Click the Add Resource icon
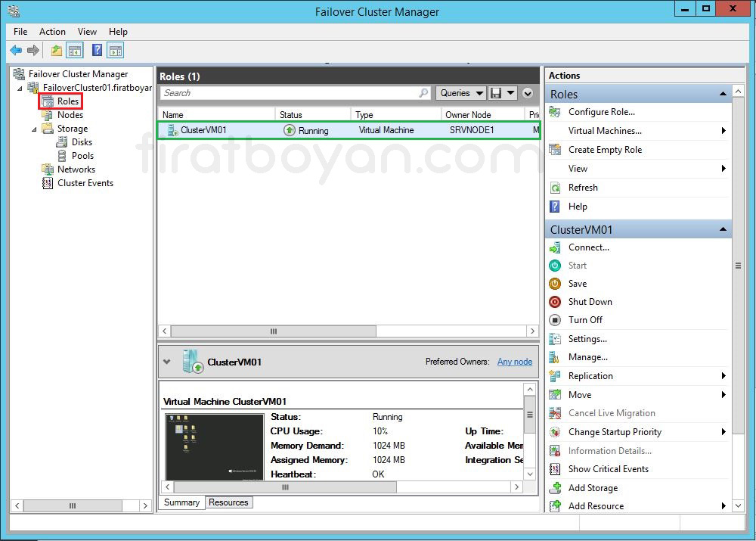 click(555, 505)
